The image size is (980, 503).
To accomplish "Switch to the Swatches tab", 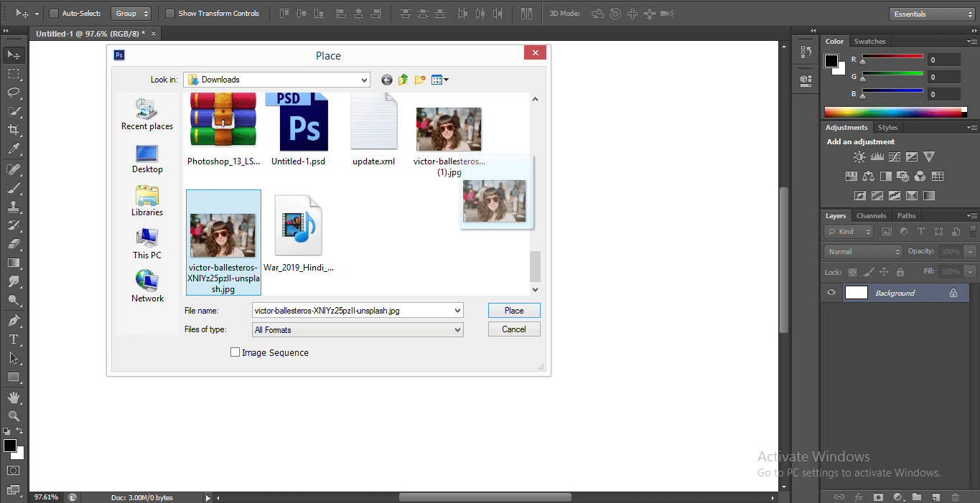I will tap(869, 42).
